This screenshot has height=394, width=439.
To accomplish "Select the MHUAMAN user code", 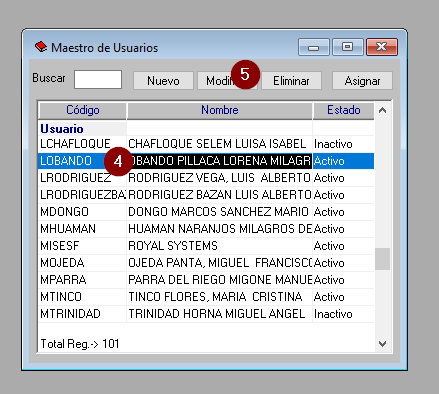I will 68,229.
